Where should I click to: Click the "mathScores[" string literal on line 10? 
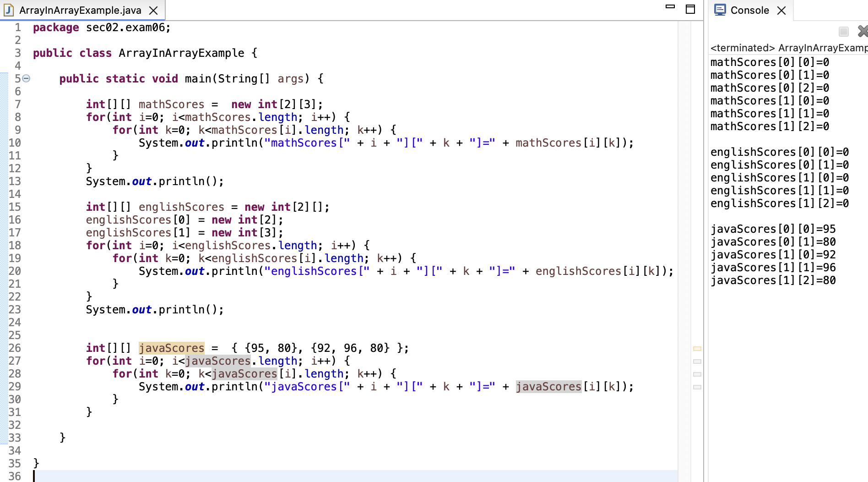point(307,143)
